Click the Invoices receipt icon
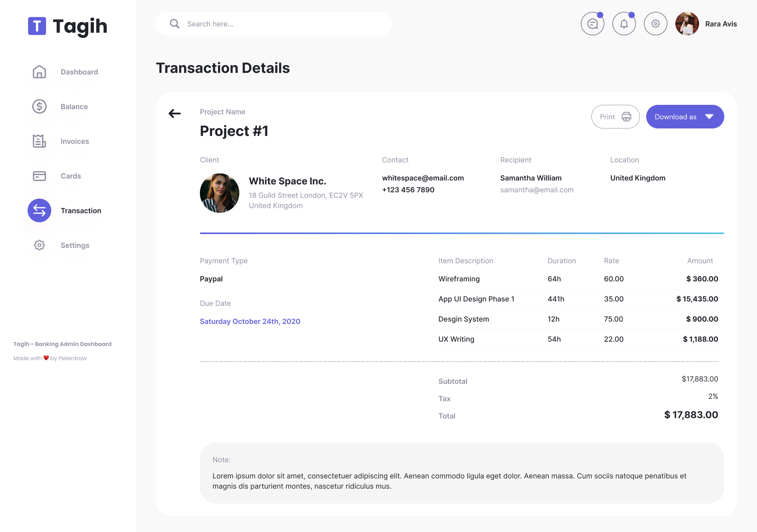This screenshot has height=532, width=757. coord(39,141)
